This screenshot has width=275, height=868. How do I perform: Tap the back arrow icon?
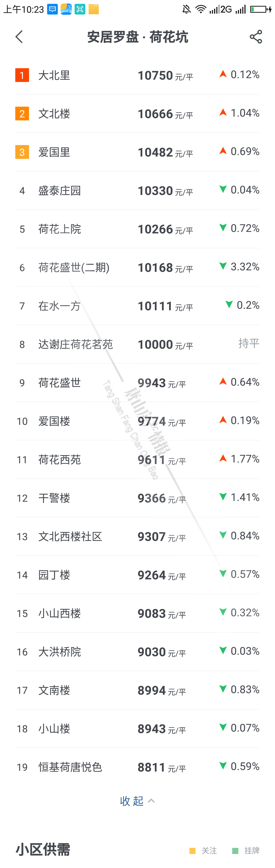tap(19, 37)
